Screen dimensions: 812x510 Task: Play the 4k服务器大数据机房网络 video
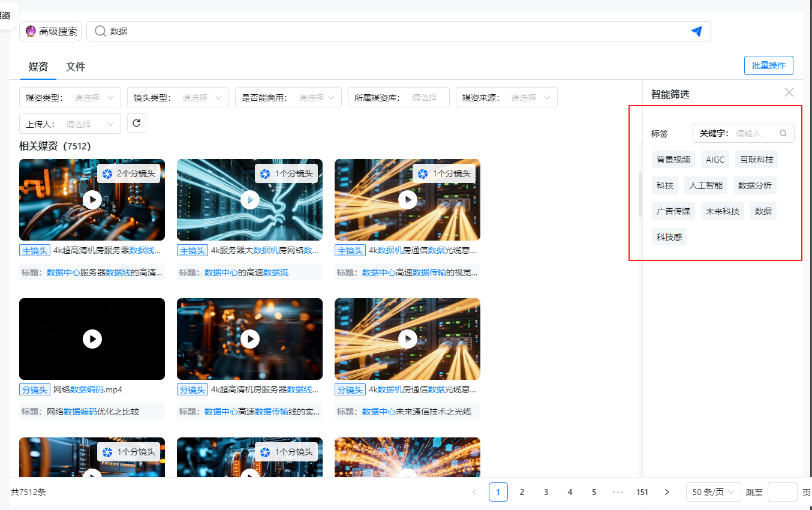[249, 200]
